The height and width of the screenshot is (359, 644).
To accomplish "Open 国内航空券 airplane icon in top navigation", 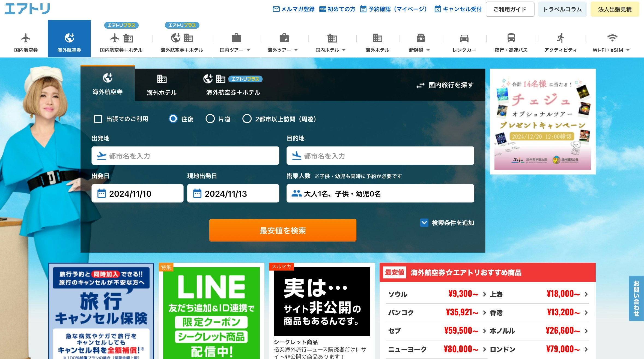I will 26,38.
